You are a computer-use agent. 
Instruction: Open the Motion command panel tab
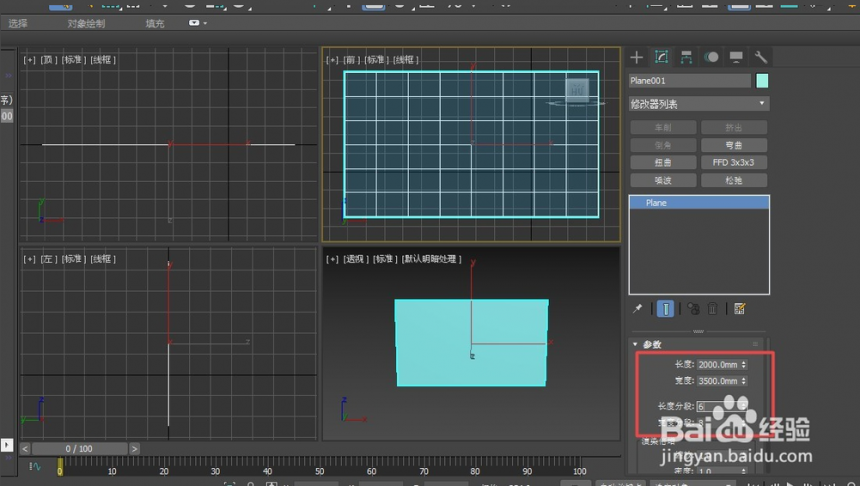[x=711, y=57]
